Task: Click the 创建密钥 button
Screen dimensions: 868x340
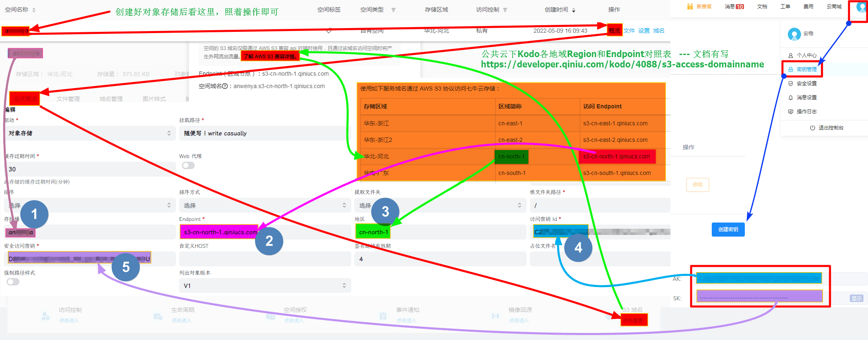Action: tap(728, 230)
